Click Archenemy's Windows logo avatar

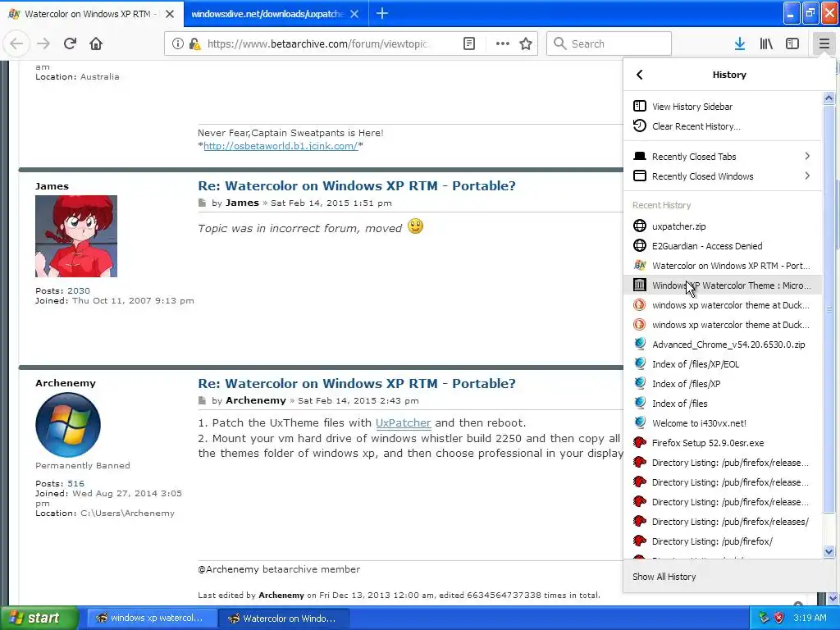click(68, 425)
